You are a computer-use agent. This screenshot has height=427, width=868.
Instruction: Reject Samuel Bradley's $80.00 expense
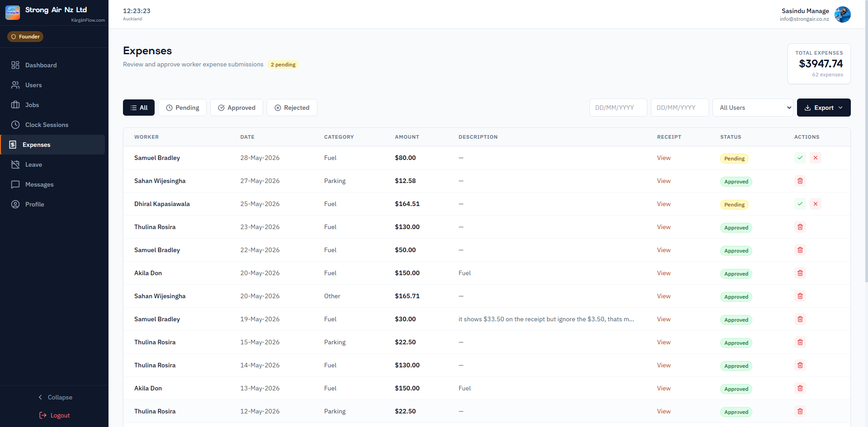(816, 158)
